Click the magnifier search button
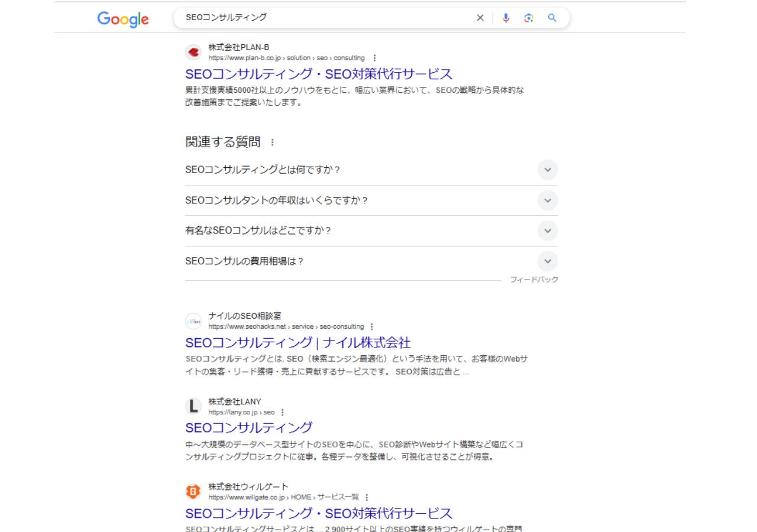Viewport: 757px width, 532px height. click(552, 18)
